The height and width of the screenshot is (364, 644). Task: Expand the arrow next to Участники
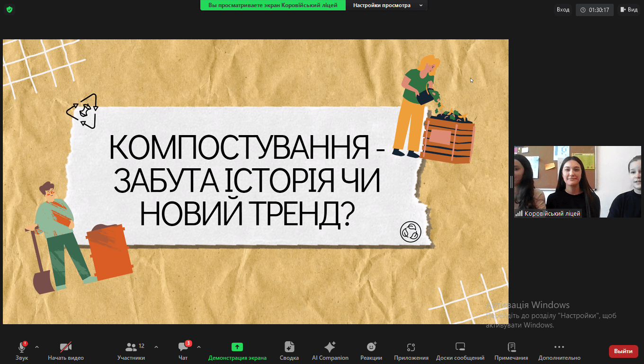(156, 347)
